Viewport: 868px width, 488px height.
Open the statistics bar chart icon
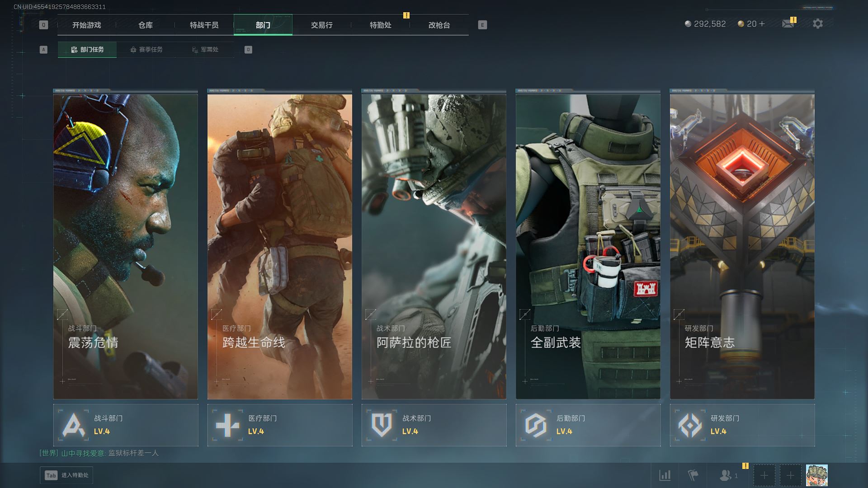[x=665, y=475]
